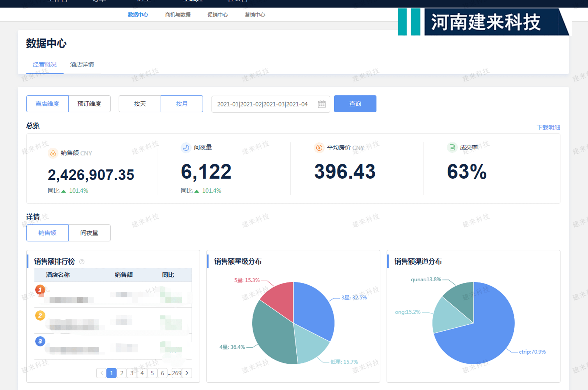Click the 下载明细 download link
Screen dimensions: 588x390
pos(548,127)
